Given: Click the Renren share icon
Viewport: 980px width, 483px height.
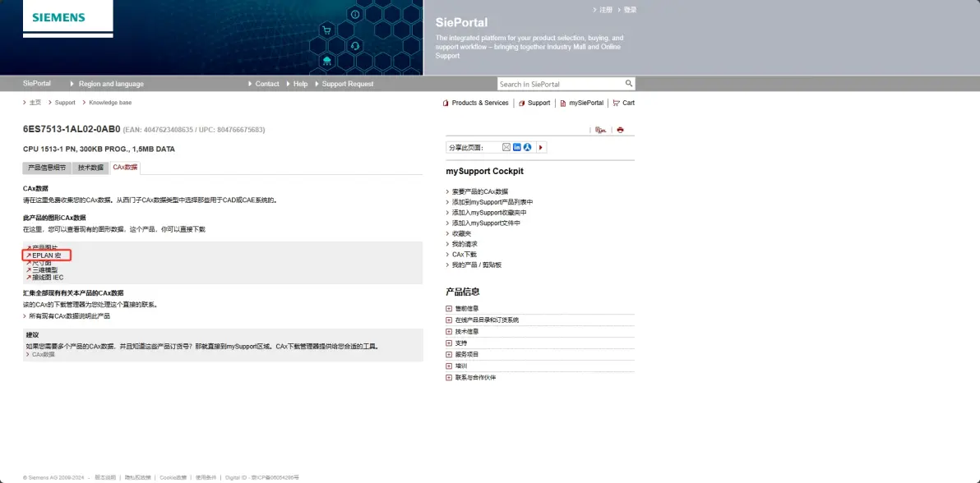Looking at the screenshot, I should [x=527, y=148].
